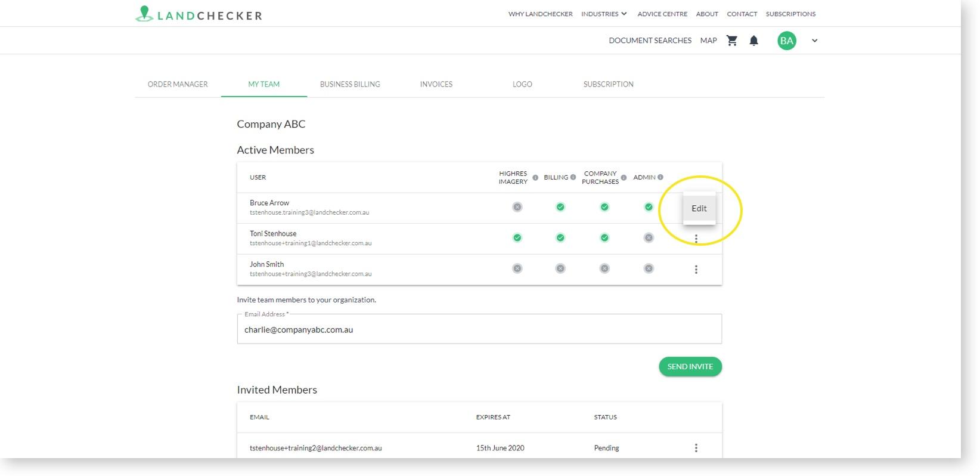Toggle John Smith's Billing permission

pos(560,268)
